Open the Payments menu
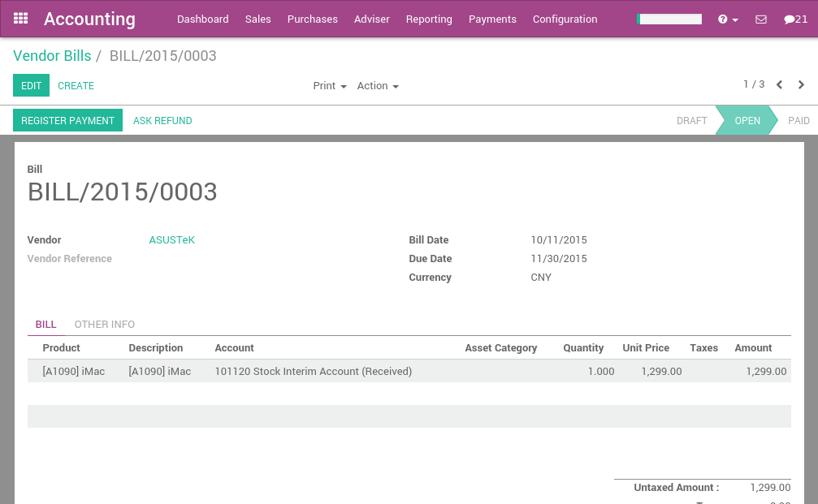The height and width of the screenshot is (504, 818). [x=492, y=19]
